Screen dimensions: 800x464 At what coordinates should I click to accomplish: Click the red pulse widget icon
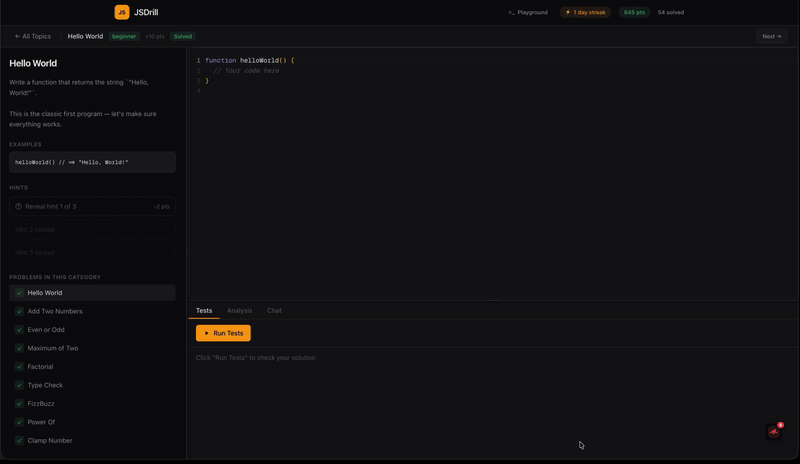[x=773, y=432]
